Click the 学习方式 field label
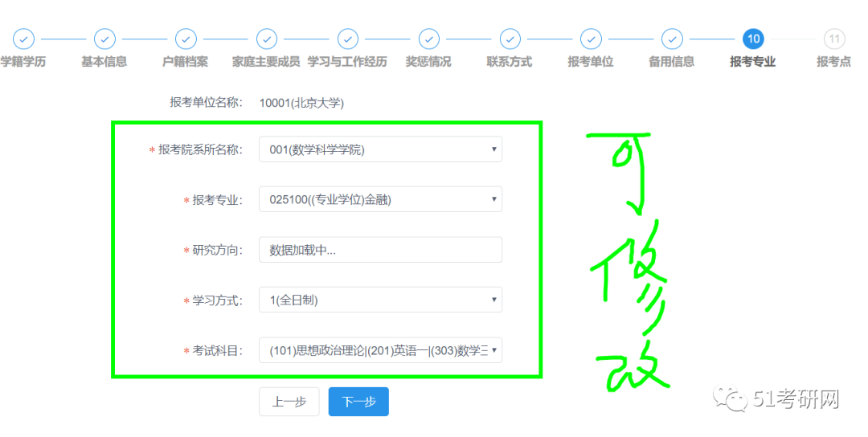This screenshot has width=868, height=437. point(218,301)
